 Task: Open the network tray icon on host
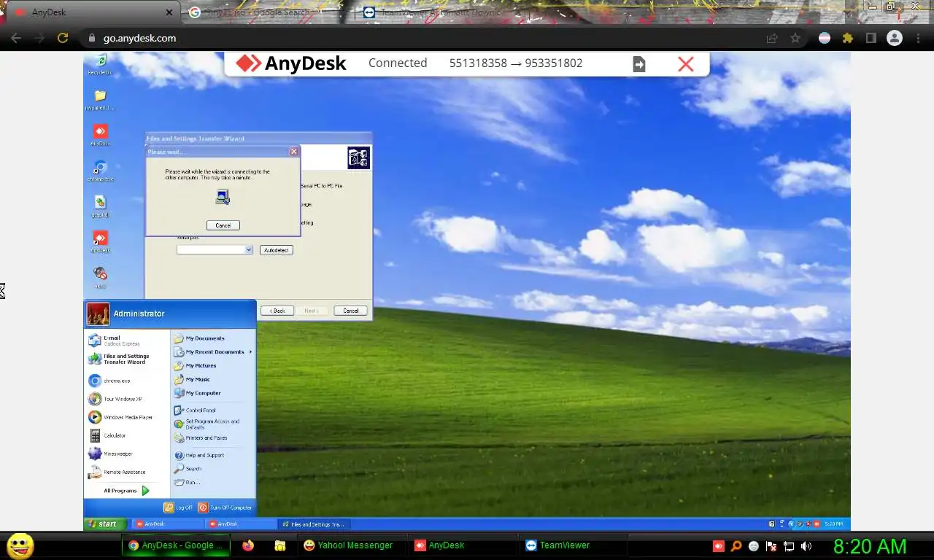coord(789,545)
